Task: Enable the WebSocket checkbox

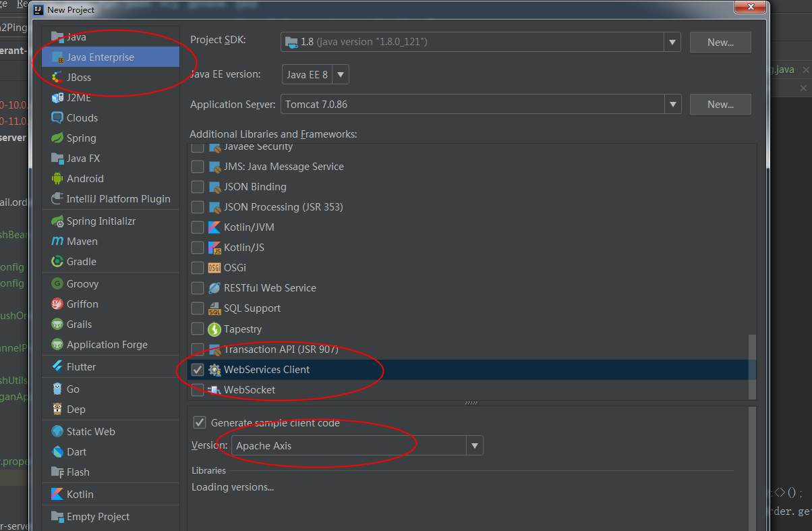Action: 198,390
